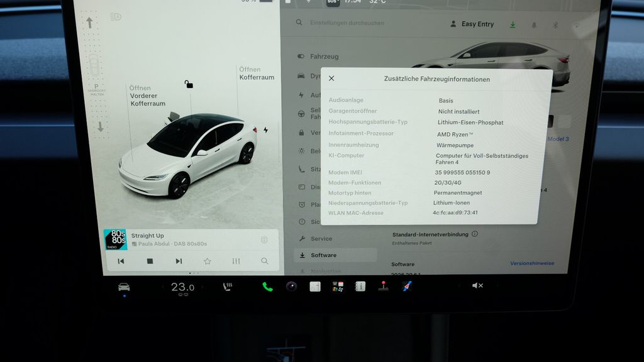Open media search magnifier in player
This screenshot has height=362, width=644.
(265, 261)
